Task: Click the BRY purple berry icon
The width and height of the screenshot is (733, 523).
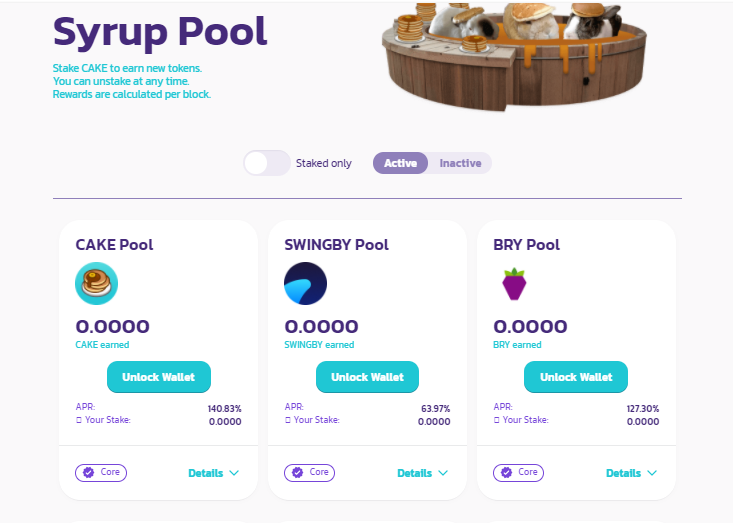Action: click(x=514, y=284)
